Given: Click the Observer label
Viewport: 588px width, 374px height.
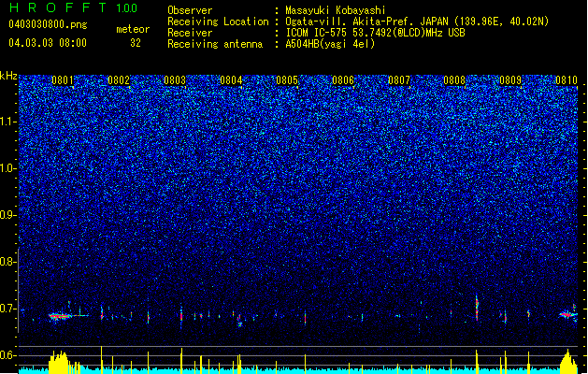Looking at the screenshot, I should 190,10.
